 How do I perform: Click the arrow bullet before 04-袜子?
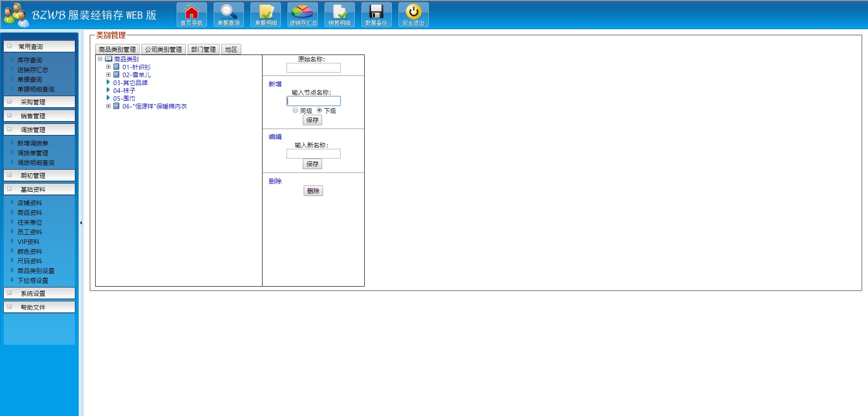click(108, 90)
